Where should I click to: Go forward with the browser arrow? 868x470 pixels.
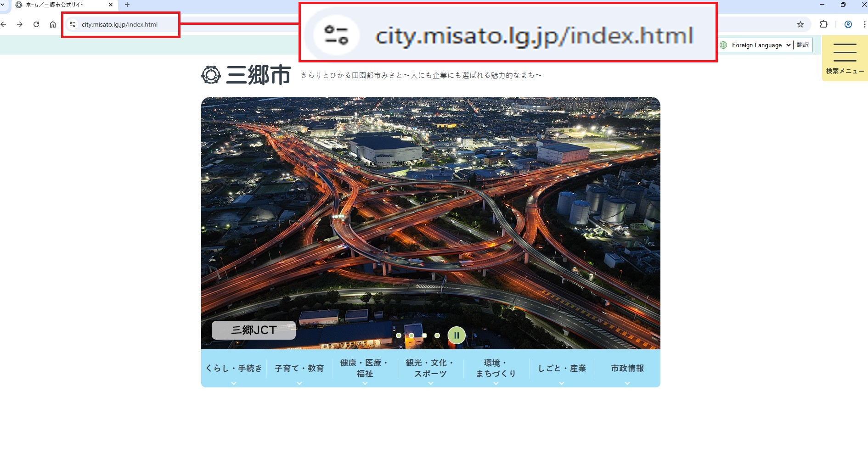(x=20, y=24)
